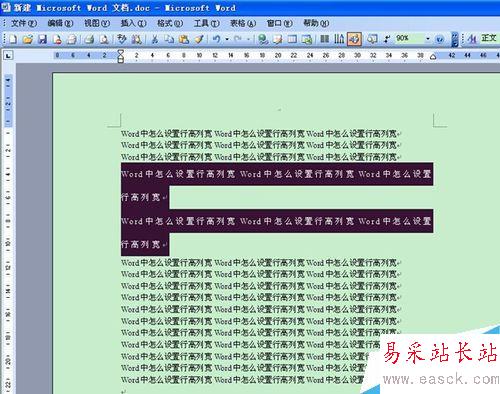Open the 文件 (File) menu
The width and height of the screenshot is (500, 394).
24,23
